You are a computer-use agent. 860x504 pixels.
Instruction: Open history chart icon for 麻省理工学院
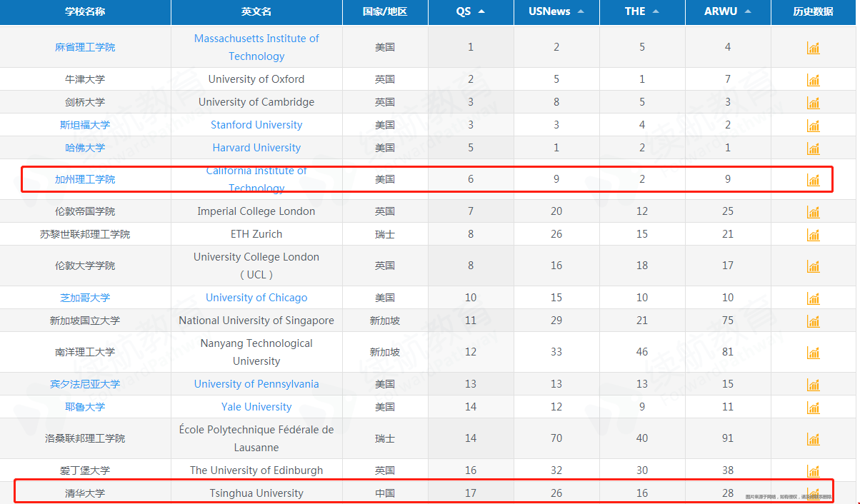click(813, 48)
